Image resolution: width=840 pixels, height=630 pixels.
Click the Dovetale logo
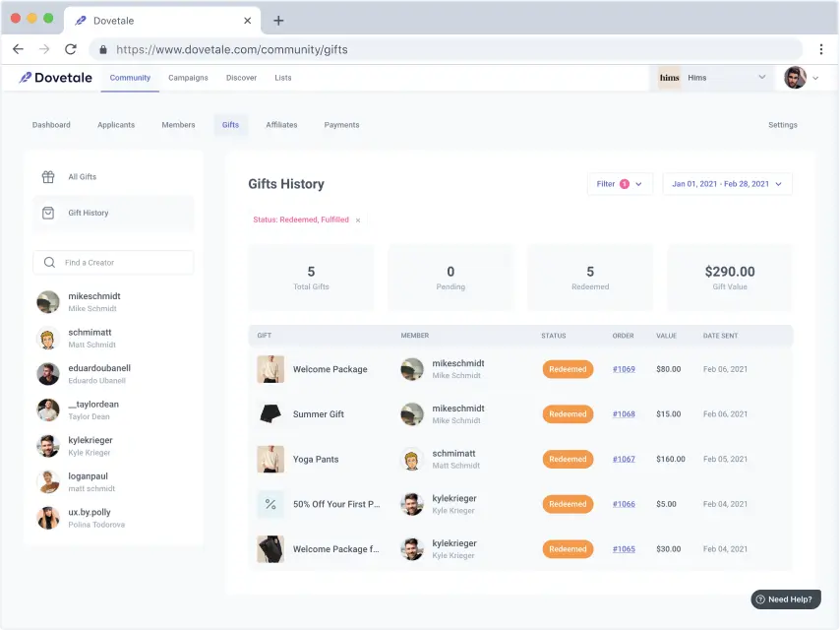(55, 78)
